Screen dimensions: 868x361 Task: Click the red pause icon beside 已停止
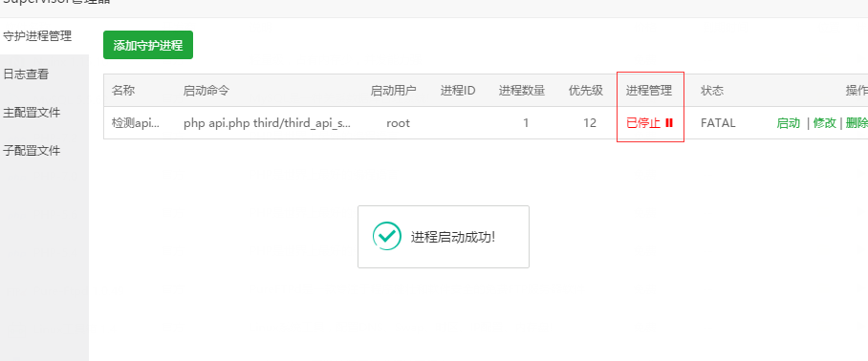(x=669, y=123)
